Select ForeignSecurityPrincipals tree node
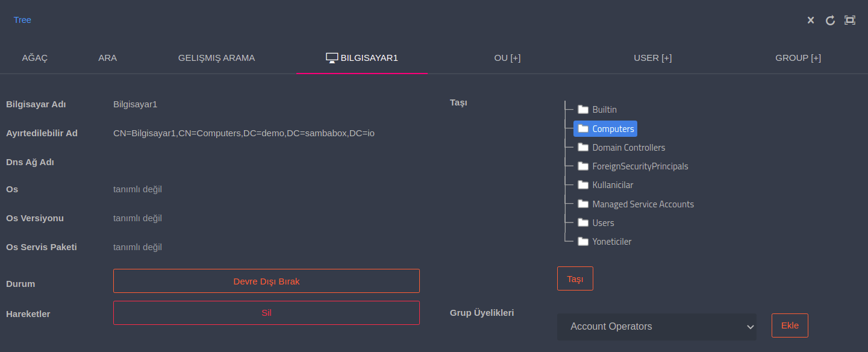 [640, 166]
